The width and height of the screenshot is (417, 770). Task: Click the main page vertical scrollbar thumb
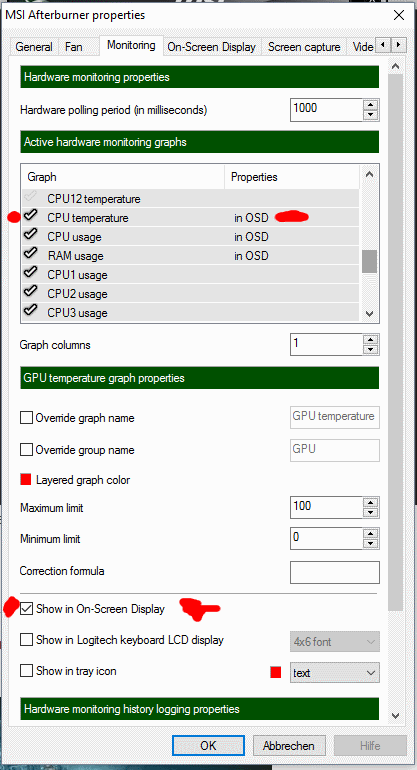coord(395,341)
